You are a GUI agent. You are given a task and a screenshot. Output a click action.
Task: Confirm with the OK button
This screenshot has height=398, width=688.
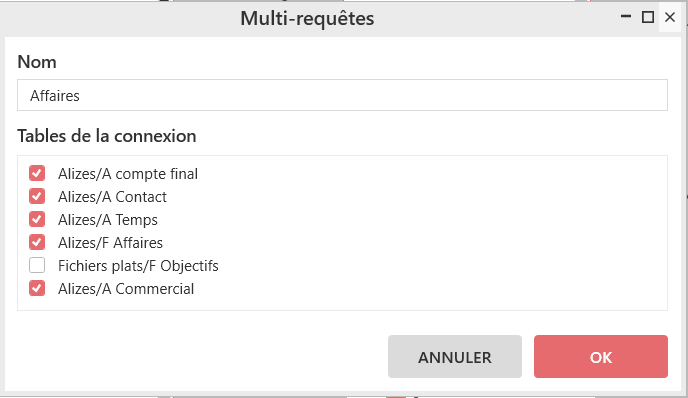point(601,357)
